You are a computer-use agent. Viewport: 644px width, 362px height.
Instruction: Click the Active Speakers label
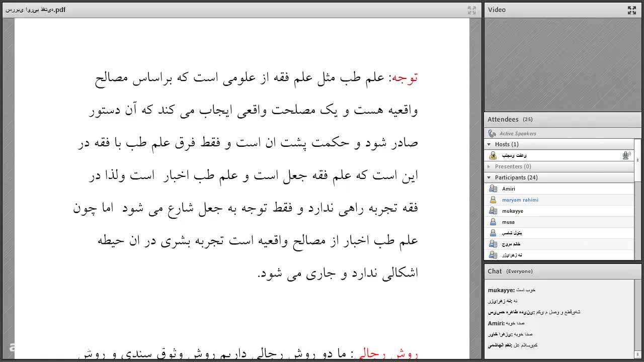tap(518, 133)
